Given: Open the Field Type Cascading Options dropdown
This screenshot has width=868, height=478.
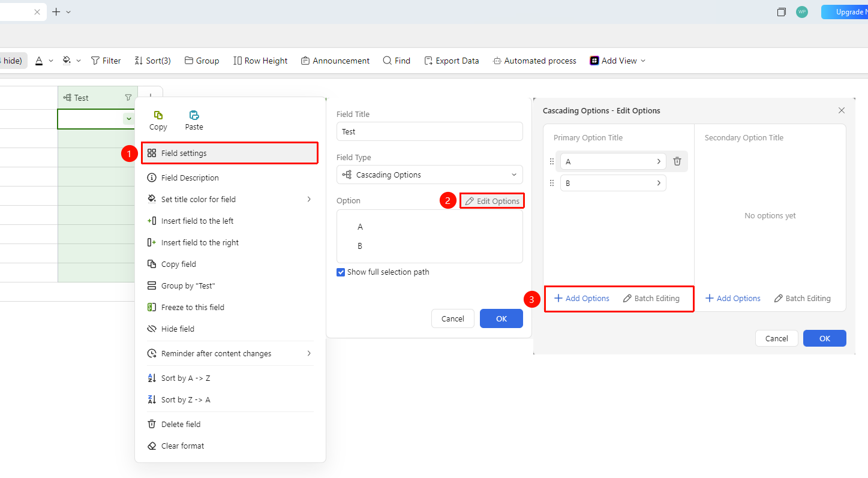Looking at the screenshot, I should [x=430, y=175].
